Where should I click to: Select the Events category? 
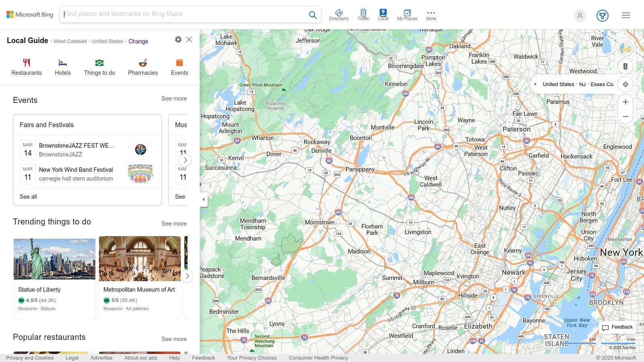[180, 67]
